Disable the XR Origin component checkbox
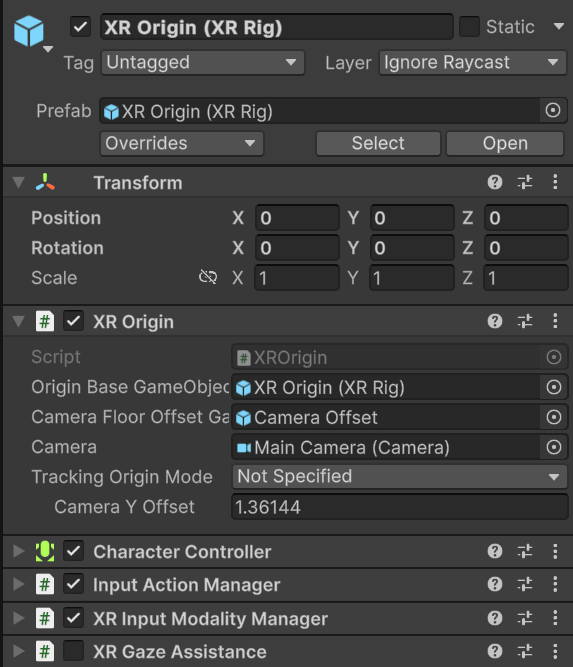The height and width of the screenshot is (667, 573). click(74, 321)
